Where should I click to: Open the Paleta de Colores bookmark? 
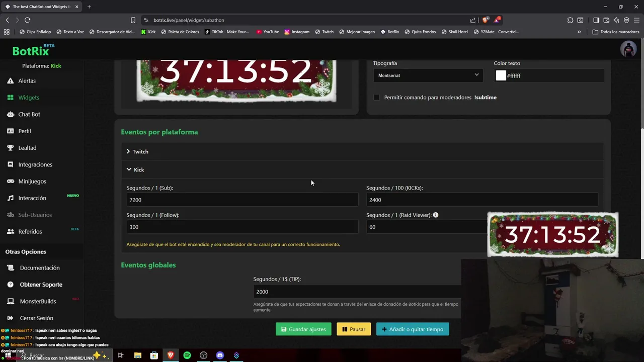click(180, 32)
